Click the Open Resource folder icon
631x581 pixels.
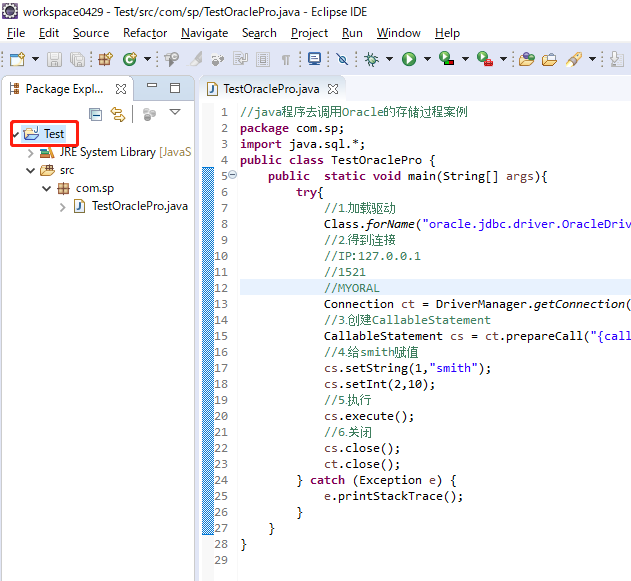pos(549,60)
